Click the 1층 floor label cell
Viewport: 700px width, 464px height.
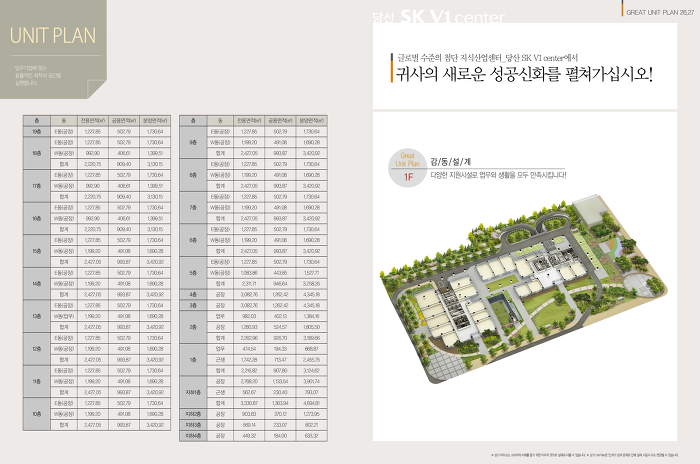click(193, 360)
